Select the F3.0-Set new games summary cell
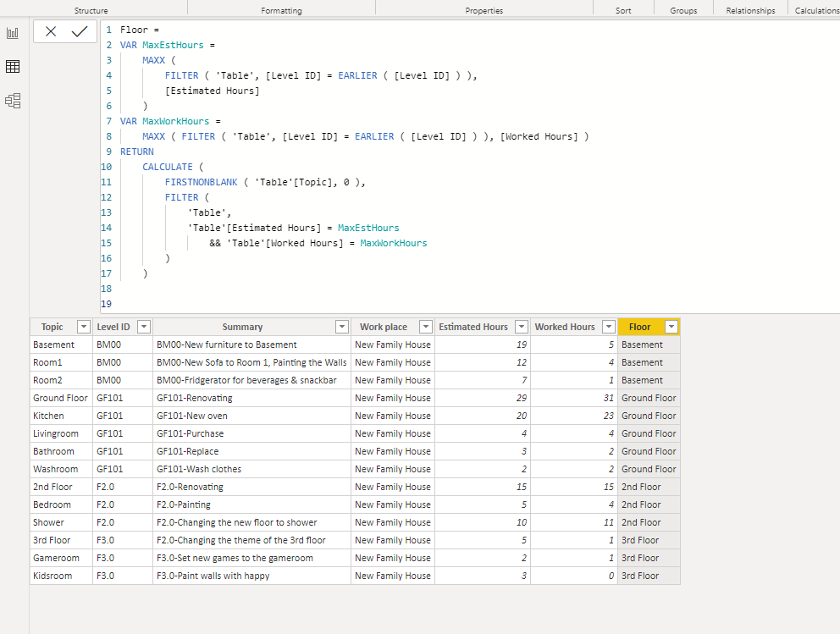Image resolution: width=840 pixels, height=634 pixels. [251, 558]
